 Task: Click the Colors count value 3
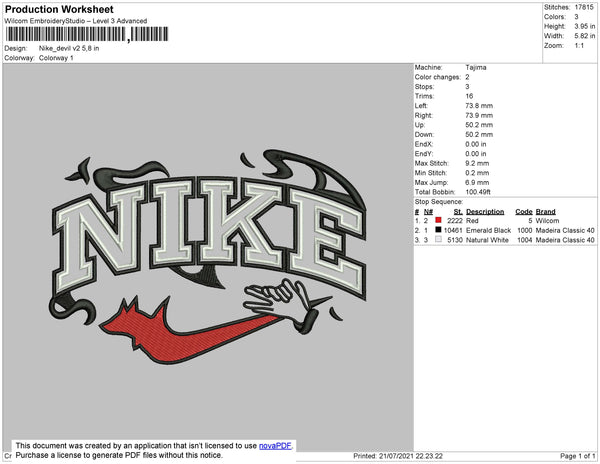576,17
